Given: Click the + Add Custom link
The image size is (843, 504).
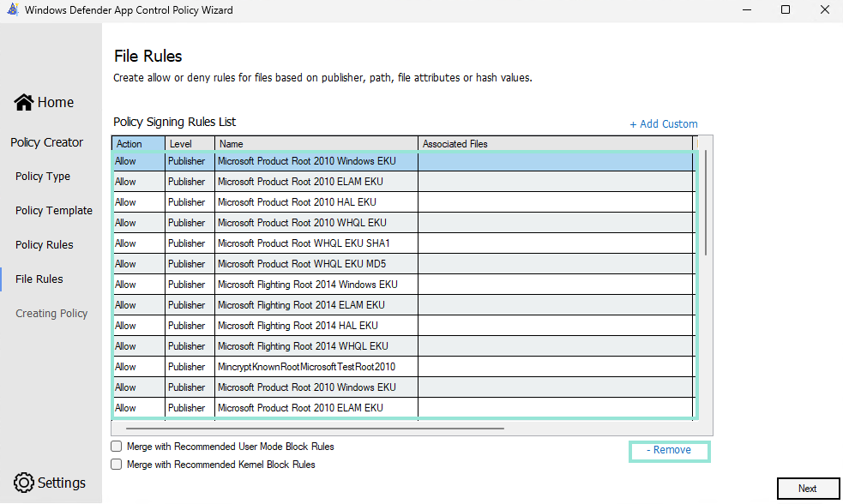Looking at the screenshot, I should (663, 124).
